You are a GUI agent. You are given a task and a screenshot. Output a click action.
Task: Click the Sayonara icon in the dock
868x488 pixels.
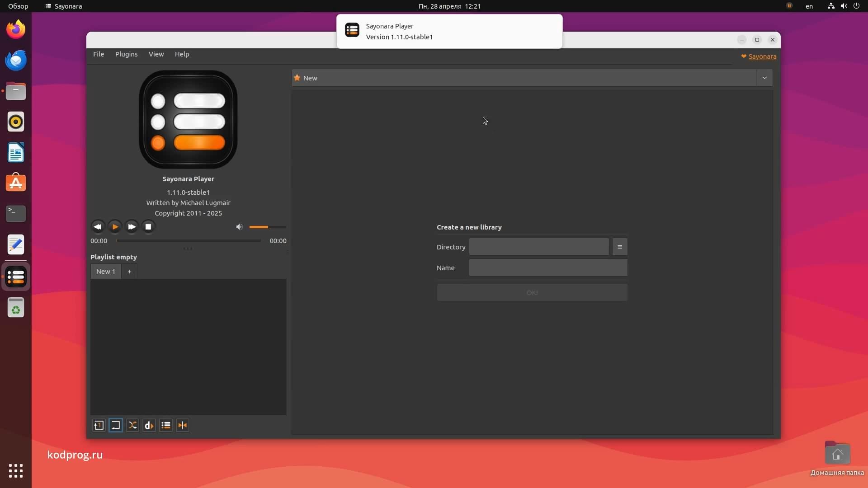click(x=16, y=277)
